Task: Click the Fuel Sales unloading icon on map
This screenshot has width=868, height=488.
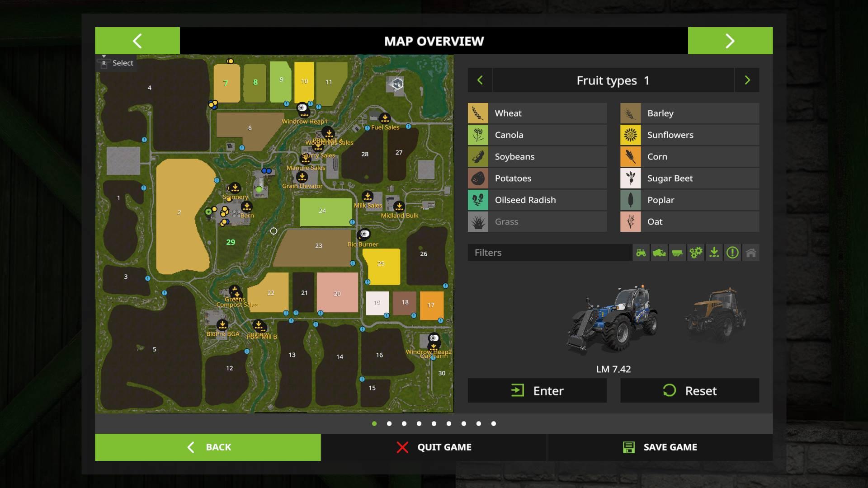Action: tap(385, 118)
